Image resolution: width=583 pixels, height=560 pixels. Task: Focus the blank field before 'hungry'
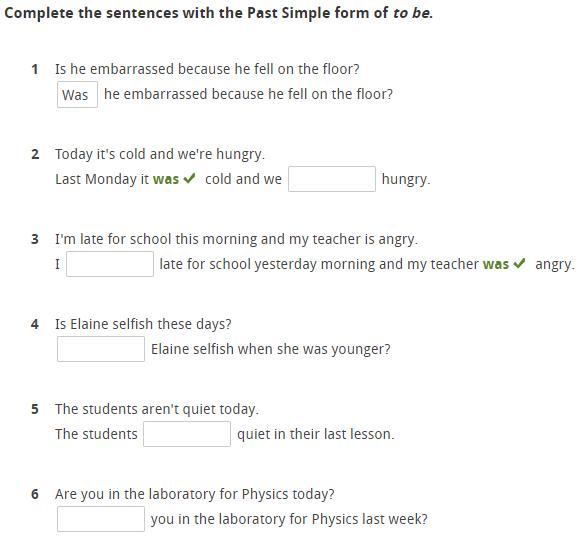(332, 179)
